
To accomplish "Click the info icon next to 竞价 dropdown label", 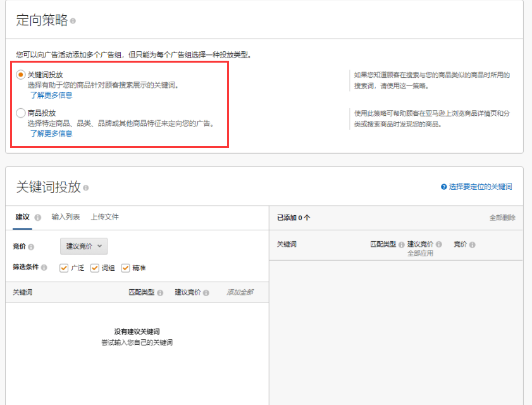I will [x=31, y=247].
